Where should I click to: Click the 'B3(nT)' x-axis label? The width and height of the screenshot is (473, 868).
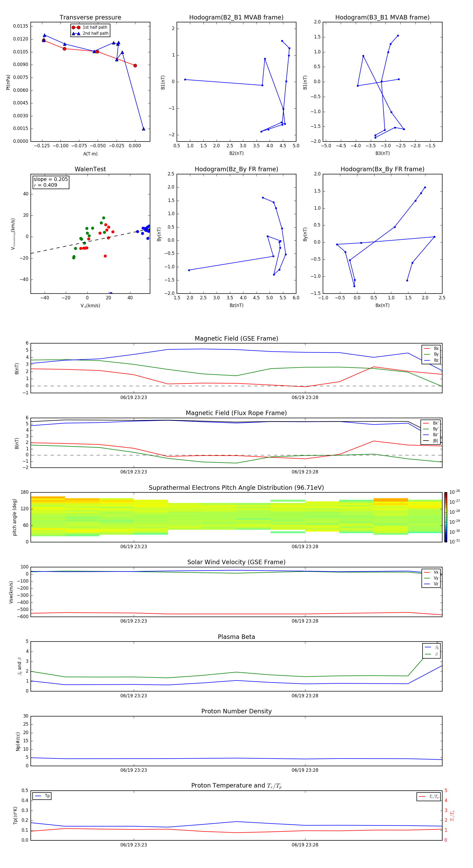tap(382, 154)
